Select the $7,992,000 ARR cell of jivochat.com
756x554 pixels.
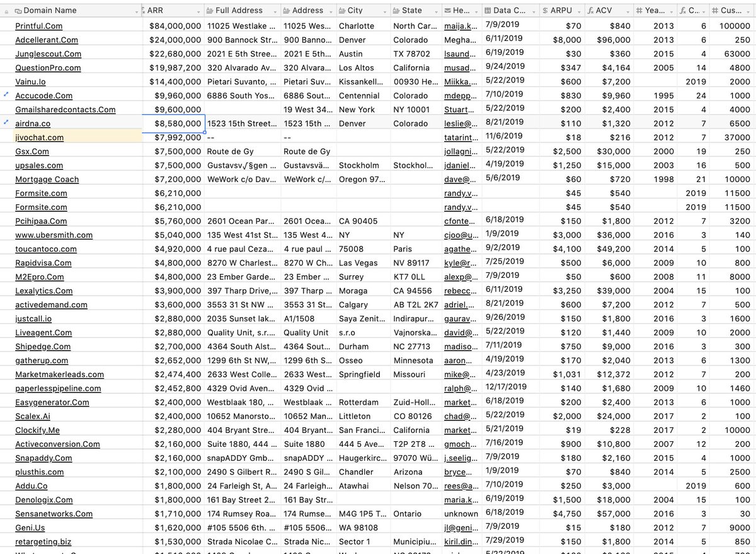pyautogui.click(x=173, y=137)
